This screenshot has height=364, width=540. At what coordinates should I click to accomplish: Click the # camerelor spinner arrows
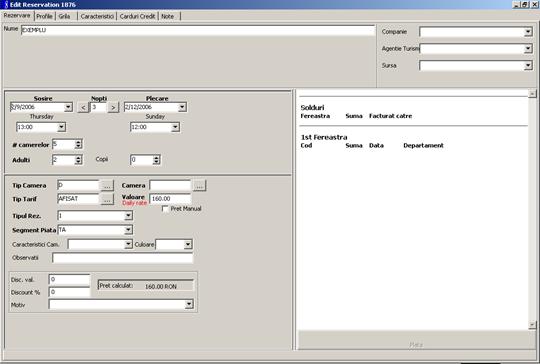78,144
